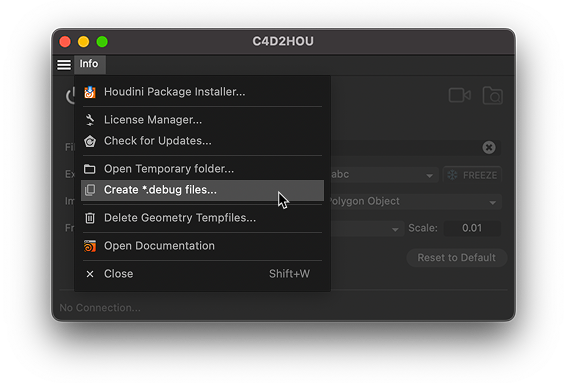This screenshot has height=383, width=567.
Task: Expand the Polygon Object dropdown
Action: click(x=415, y=201)
